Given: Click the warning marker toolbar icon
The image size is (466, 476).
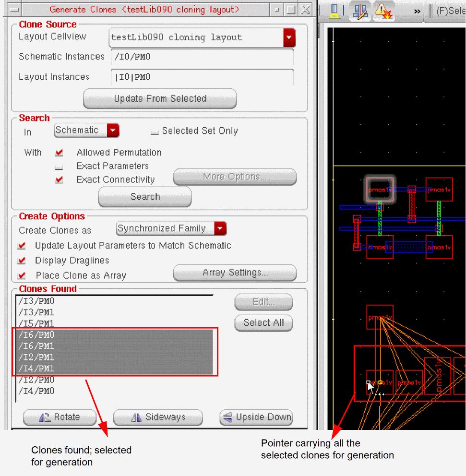Looking at the screenshot, I should 384,11.
